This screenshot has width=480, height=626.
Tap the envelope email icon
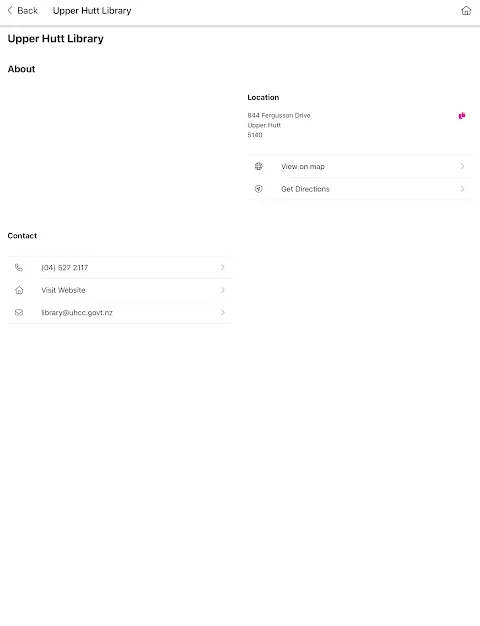tap(19, 312)
